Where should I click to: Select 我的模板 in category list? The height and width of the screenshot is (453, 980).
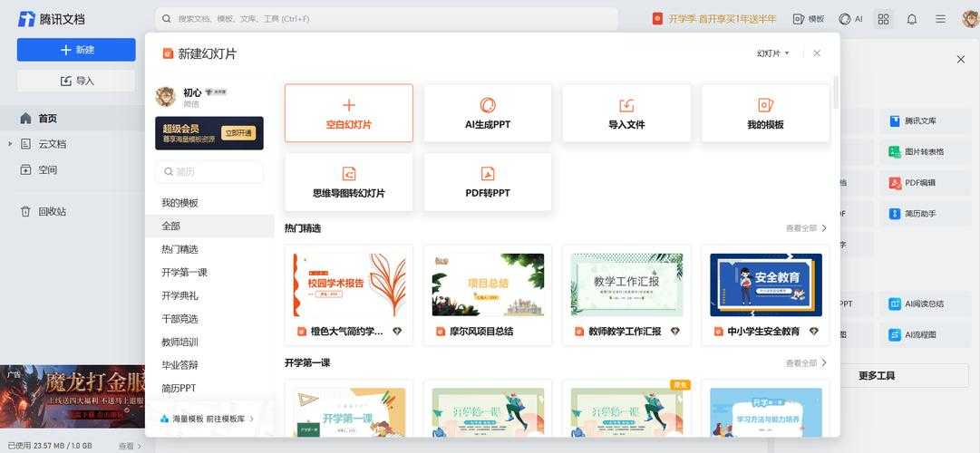point(180,203)
